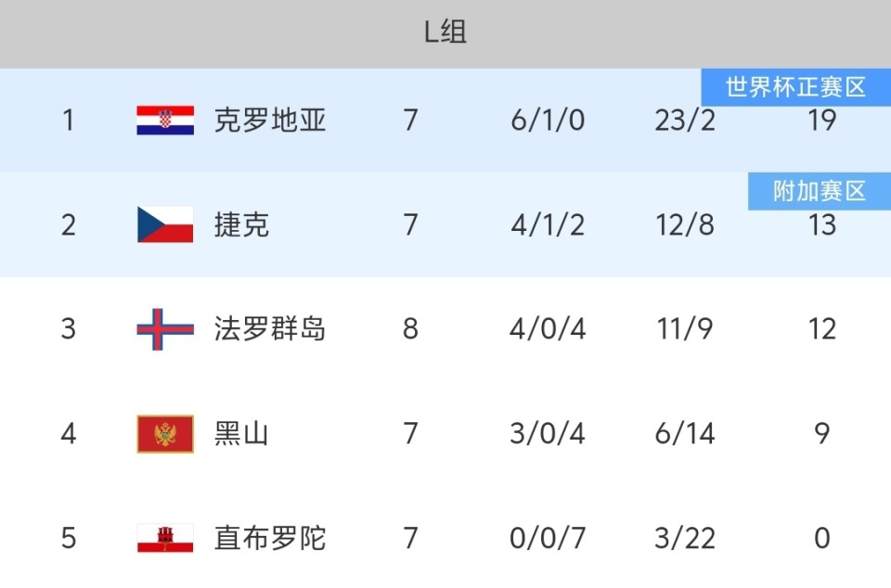This screenshot has width=891, height=588.
Task: Click the Croatia flag icon
Action: click(x=165, y=121)
